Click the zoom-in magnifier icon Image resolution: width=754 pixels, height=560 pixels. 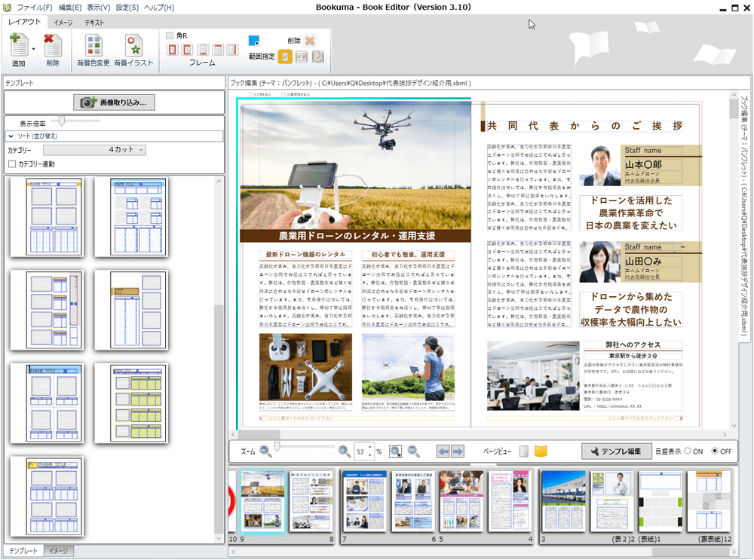[344, 451]
